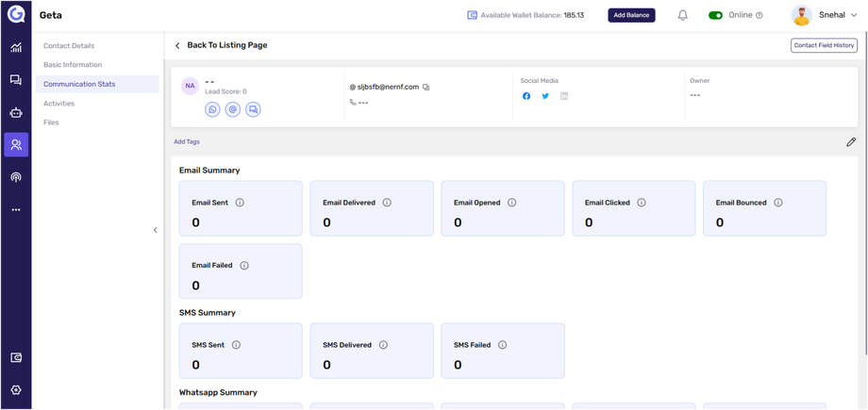This screenshot has height=410, width=868.
Task: Open the chatbot icon in left sidebar
Action: point(16,112)
